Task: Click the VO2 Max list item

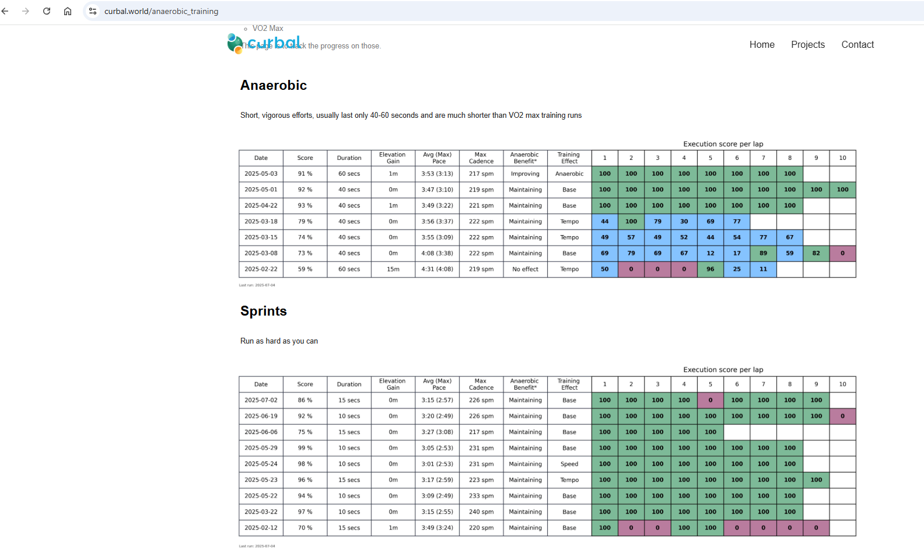Action: 268,29
